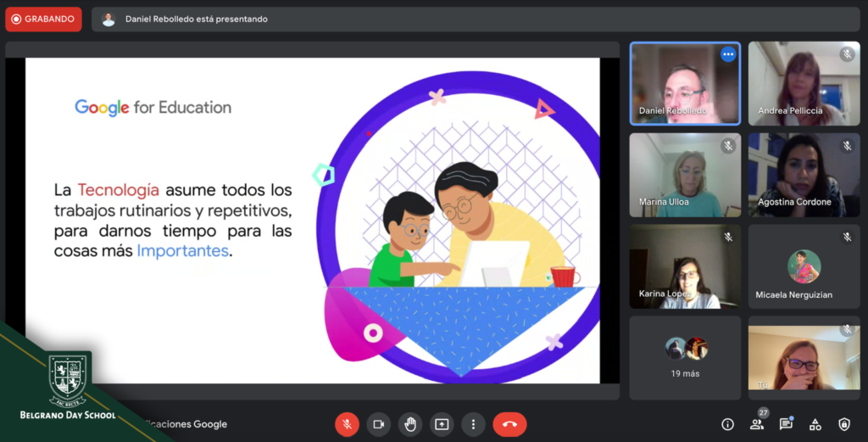This screenshot has height=442, width=868.
Task: Click the muted mic icon on Karina Lopez's tile
Action: click(728, 237)
